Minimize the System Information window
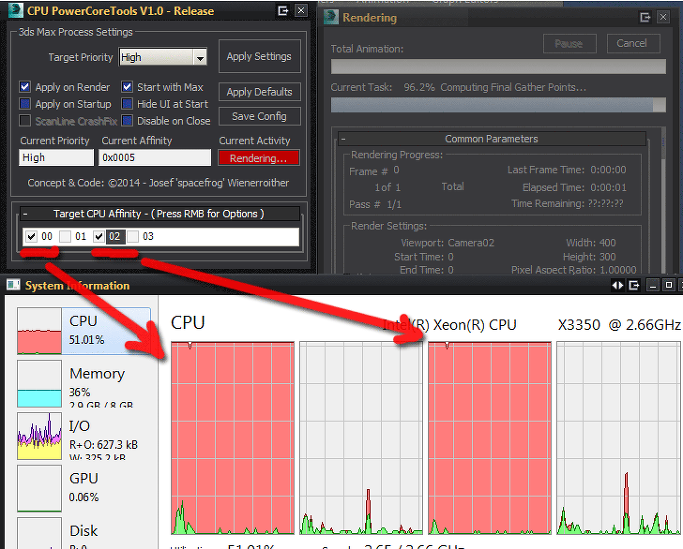Screen dimensions: 683x549 tap(653, 285)
